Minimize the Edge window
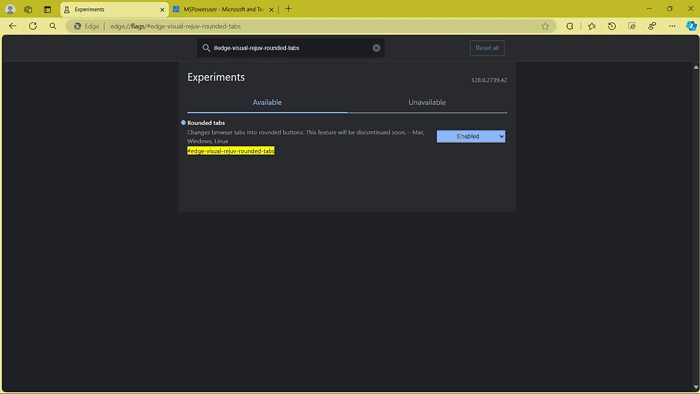The height and width of the screenshot is (394, 700). click(649, 8)
